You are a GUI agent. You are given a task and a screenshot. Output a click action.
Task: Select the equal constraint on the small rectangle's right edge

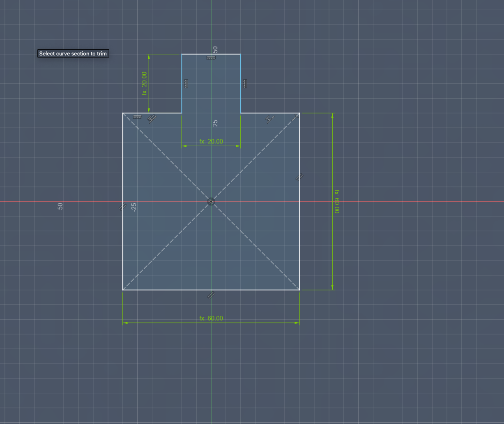pyautogui.click(x=246, y=83)
